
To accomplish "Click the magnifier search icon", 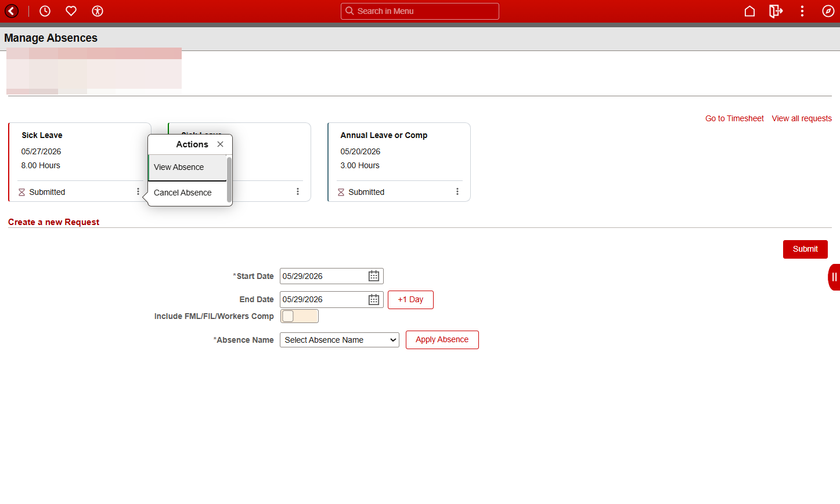I will pyautogui.click(x=349, y=11).
